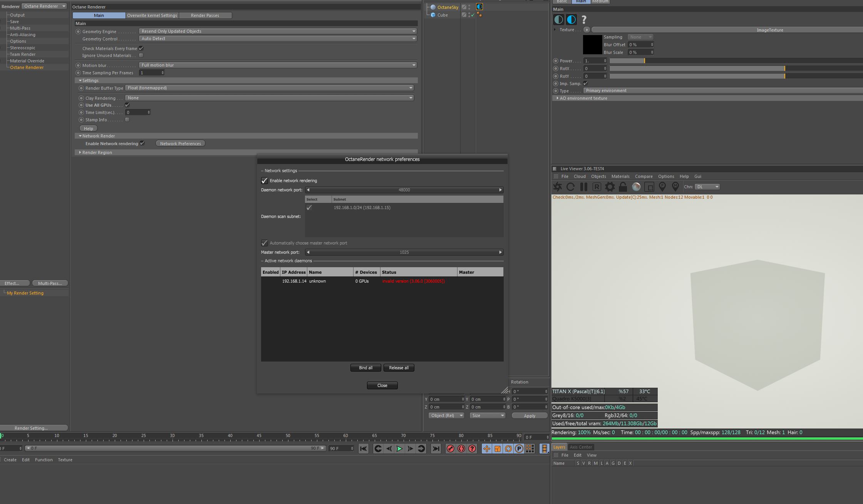This screenshot has width=863, height=504.
Task: Open the Chn channel dropdown
Action: click(707, 187)
